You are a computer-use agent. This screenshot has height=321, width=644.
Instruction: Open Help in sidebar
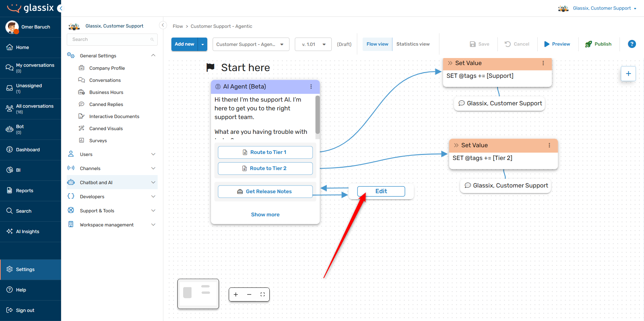(31, 290)
